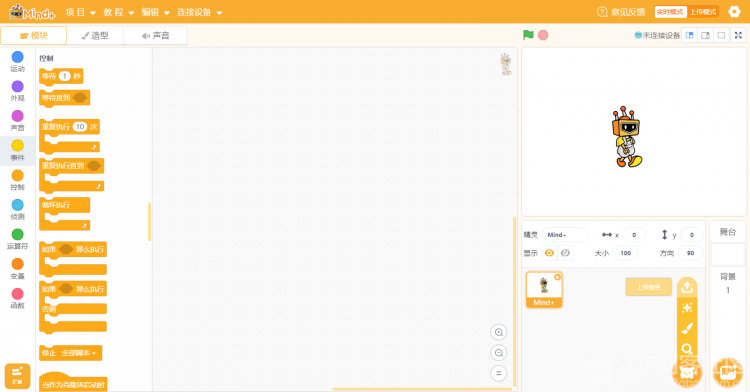
Task: Show sprite using the eye icon
Action: pos(550,253)
